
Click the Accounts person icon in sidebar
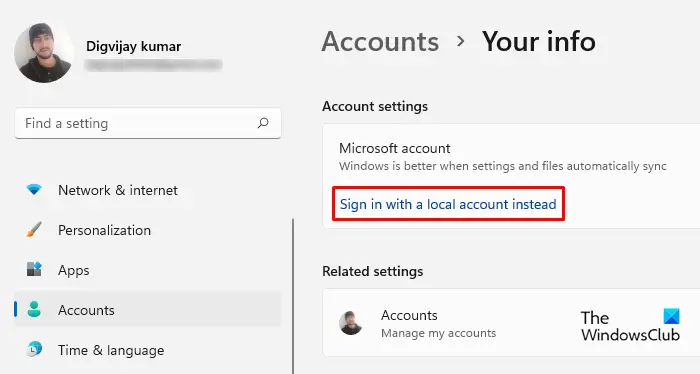pyautogui.click(x=34, y=309)
